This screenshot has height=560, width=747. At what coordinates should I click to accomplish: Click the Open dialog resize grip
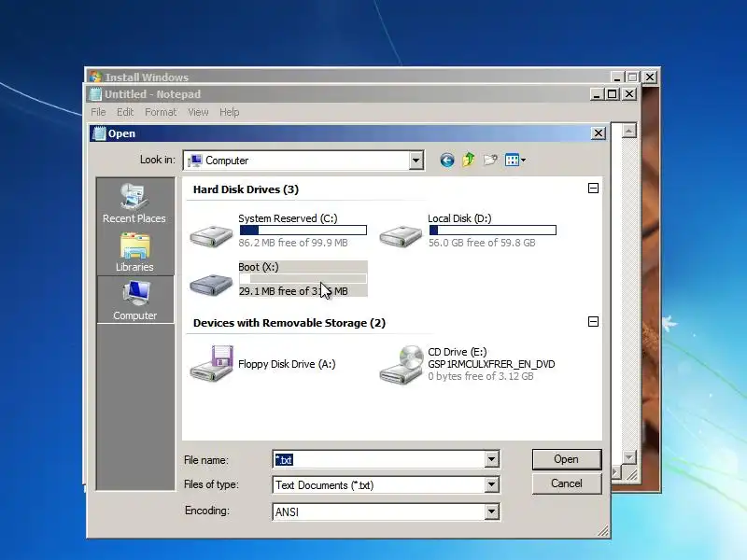click(x=603, y=531)
